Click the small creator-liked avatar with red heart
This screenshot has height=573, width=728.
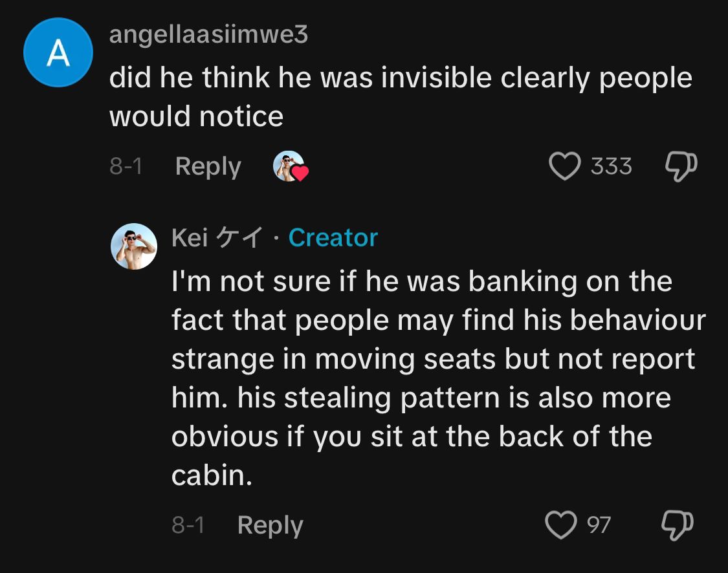point(289,166)
